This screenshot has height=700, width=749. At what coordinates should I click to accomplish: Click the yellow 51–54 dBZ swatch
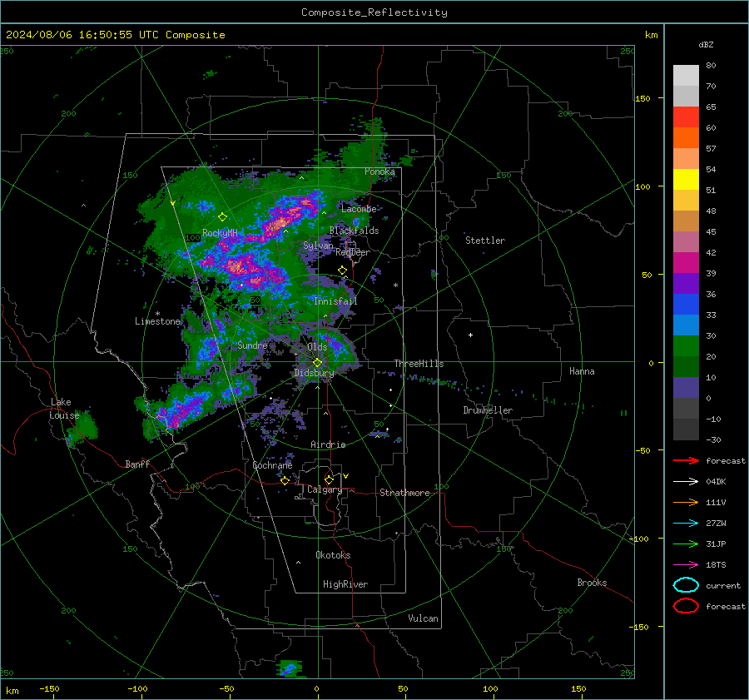686,179
